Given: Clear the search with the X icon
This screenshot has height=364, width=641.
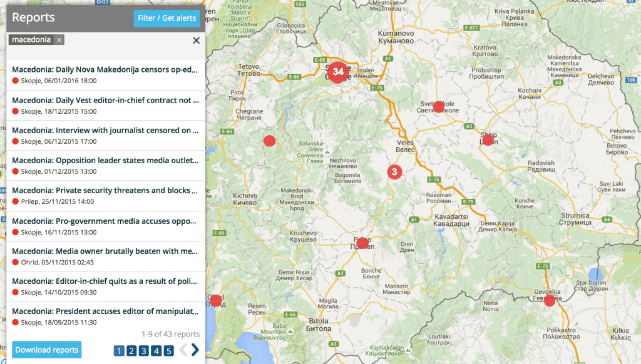Looking at the screenshot, I should point(196,40).
